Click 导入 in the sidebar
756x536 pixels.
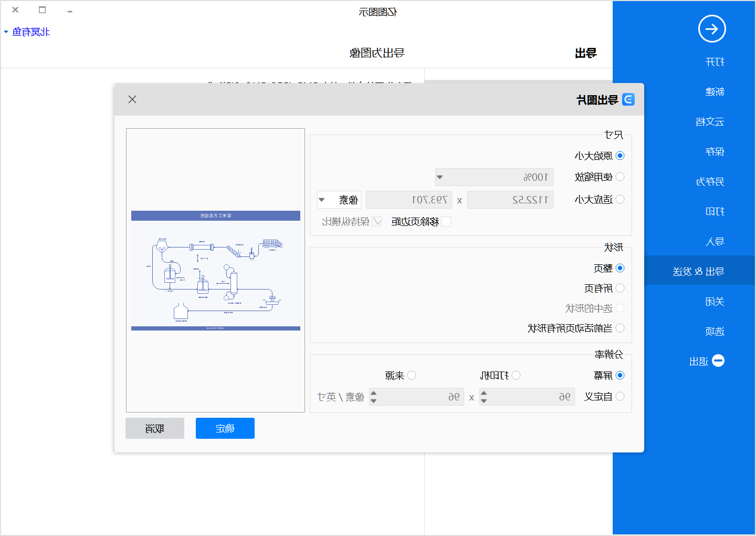tap(715, 242)
